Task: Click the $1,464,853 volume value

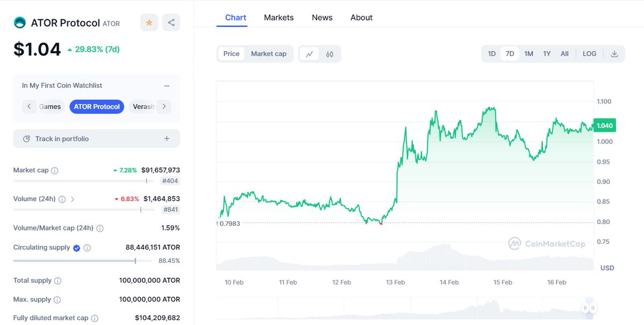Action: coord(162,199)
